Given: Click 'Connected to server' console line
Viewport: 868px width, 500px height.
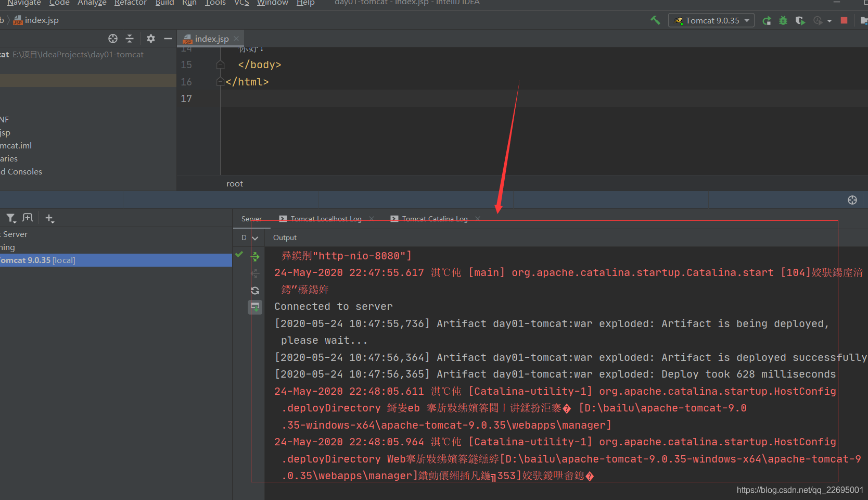Looking at the screenshot, I should pos(334,307).
